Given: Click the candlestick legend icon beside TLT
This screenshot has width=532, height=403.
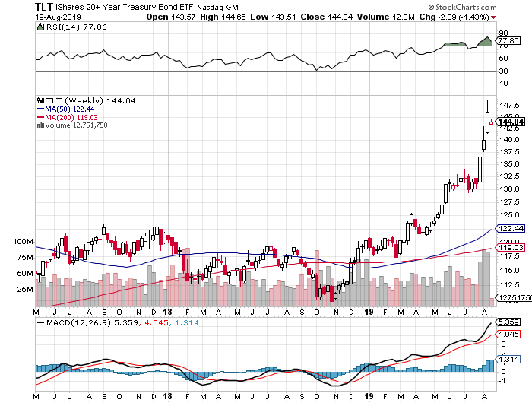Looking at the screenshot, I should click(41, 100).
